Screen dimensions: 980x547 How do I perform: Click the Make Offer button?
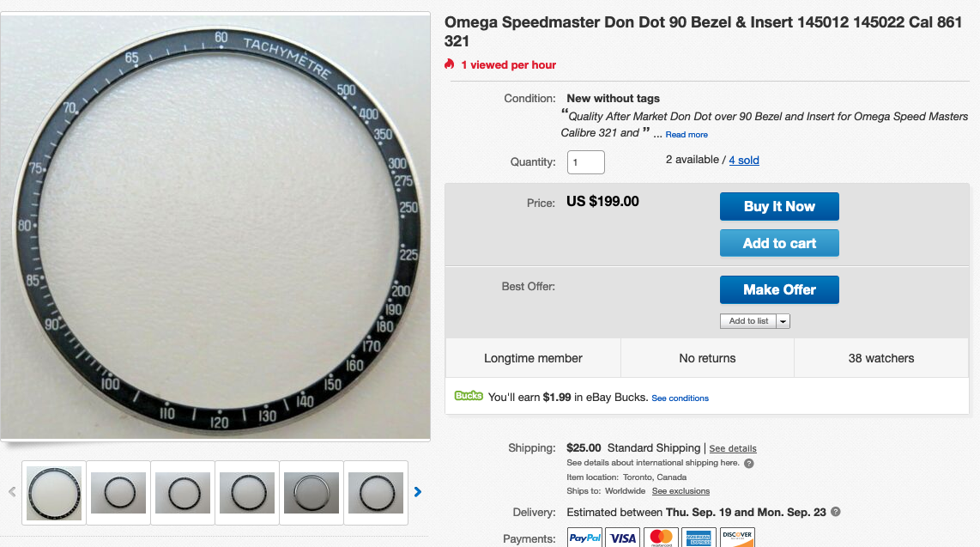(x=779, y=289)
